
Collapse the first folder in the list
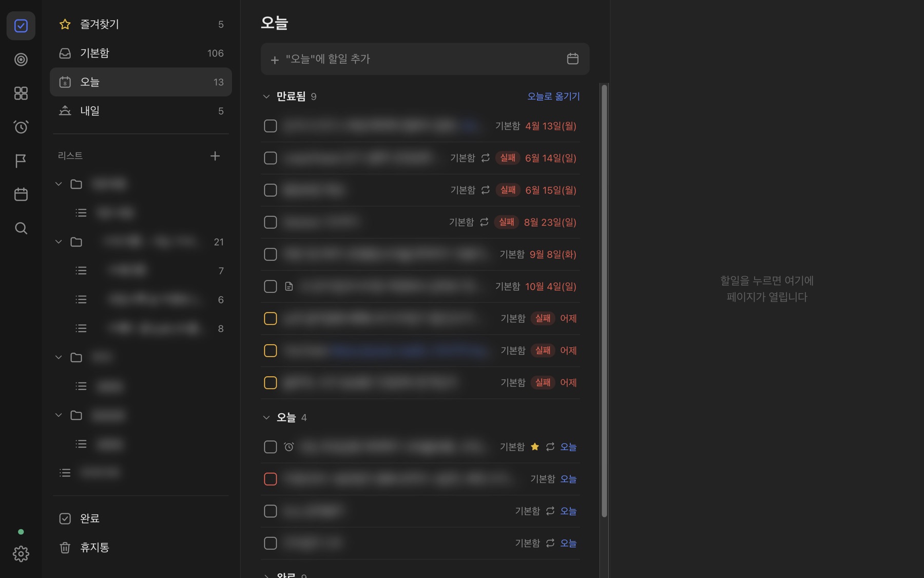coord(59,184)
